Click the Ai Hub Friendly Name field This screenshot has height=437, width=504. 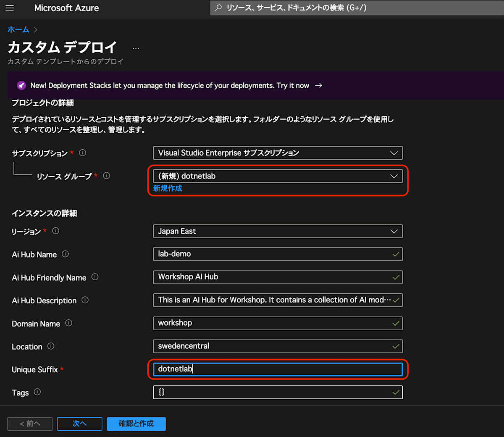278,277
